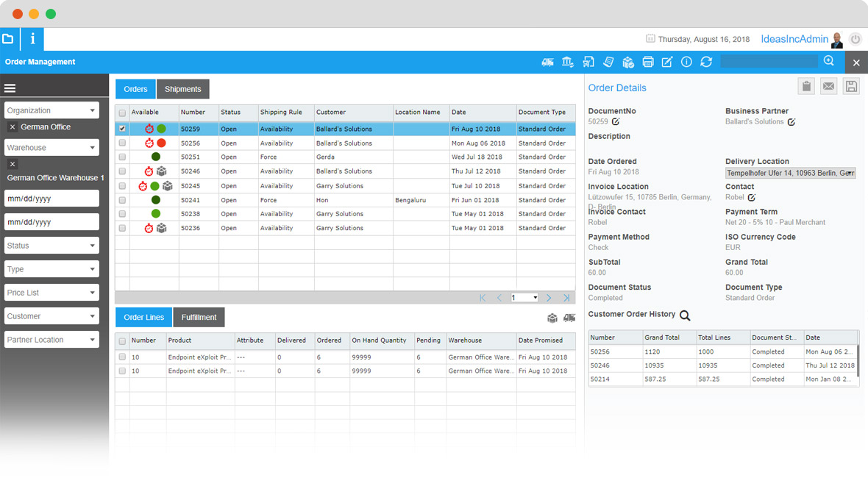Image resolution: width=868 pixels, height=489 pixels.
Task: Open the hamburger menu in sidebar
Action: pos(10,88)
